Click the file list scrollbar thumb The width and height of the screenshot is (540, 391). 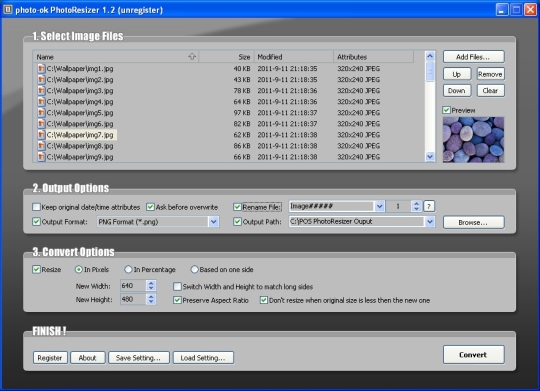click(430, 71)
